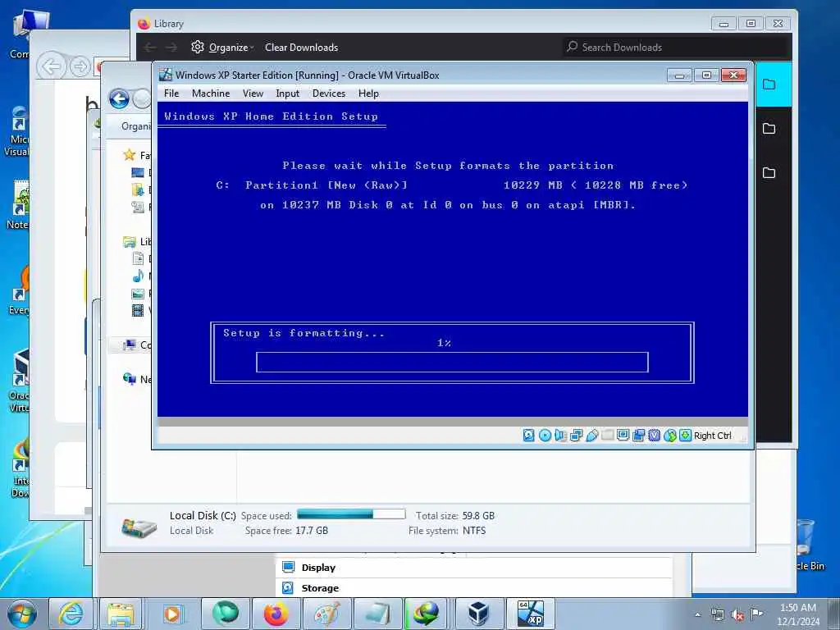840x630 pixels.
Task: Open Internet Explorer from the taskbar
Action: click(x=71, y=614)
